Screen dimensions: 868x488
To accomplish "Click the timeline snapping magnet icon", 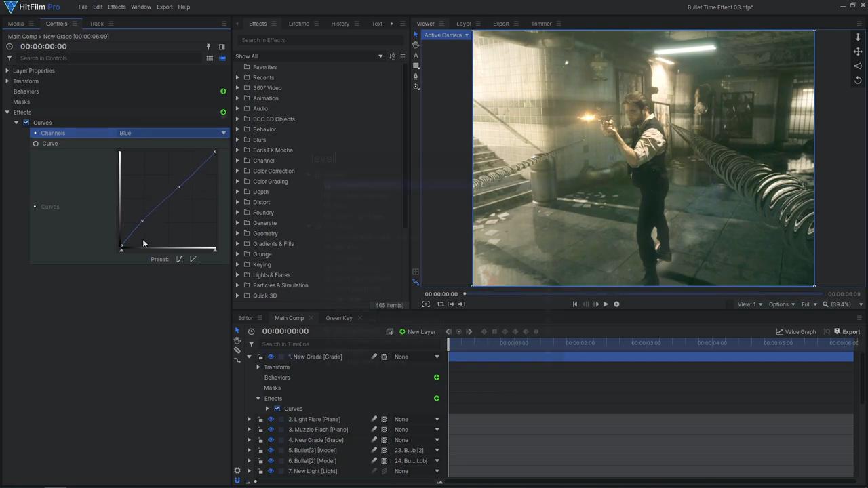I will coord(237,481).
